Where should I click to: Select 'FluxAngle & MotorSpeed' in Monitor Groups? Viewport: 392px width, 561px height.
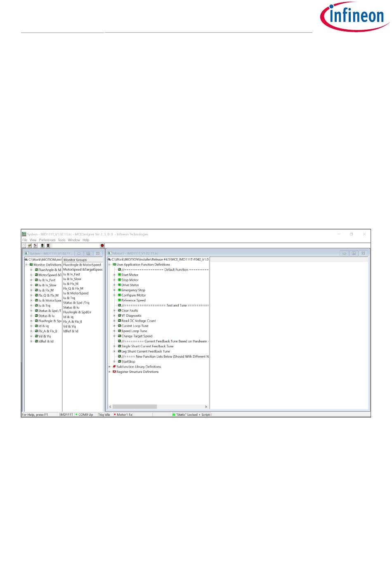(x=82, y=265)
